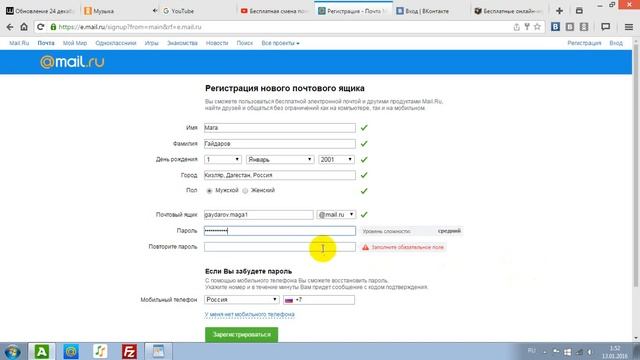
Task: Click the Повторите пароль field
Action: (280, 247)
